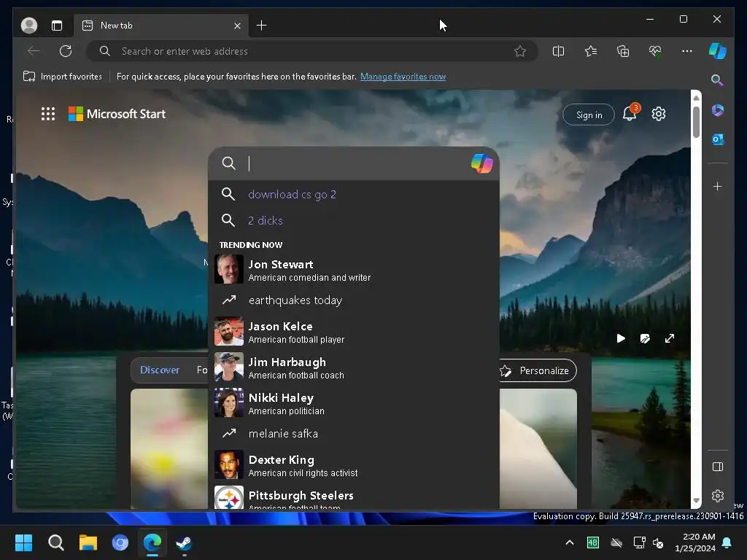Open Steam from the taskbar
The height and width of the screenshot is (560, 747).
(184, 542)
